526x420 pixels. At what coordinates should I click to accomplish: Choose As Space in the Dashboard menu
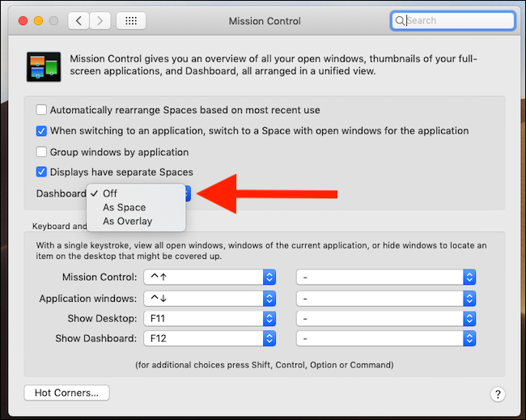point(136,207)
